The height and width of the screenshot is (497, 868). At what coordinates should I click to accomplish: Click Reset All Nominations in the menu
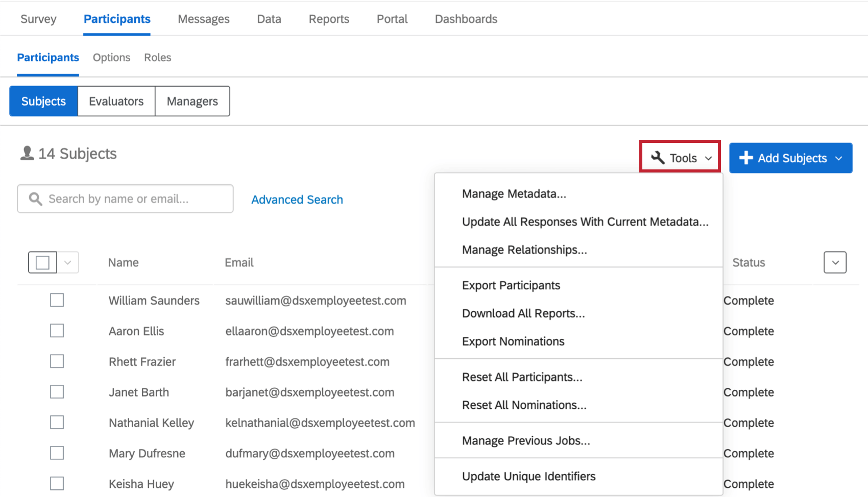(x=524, y=405)
